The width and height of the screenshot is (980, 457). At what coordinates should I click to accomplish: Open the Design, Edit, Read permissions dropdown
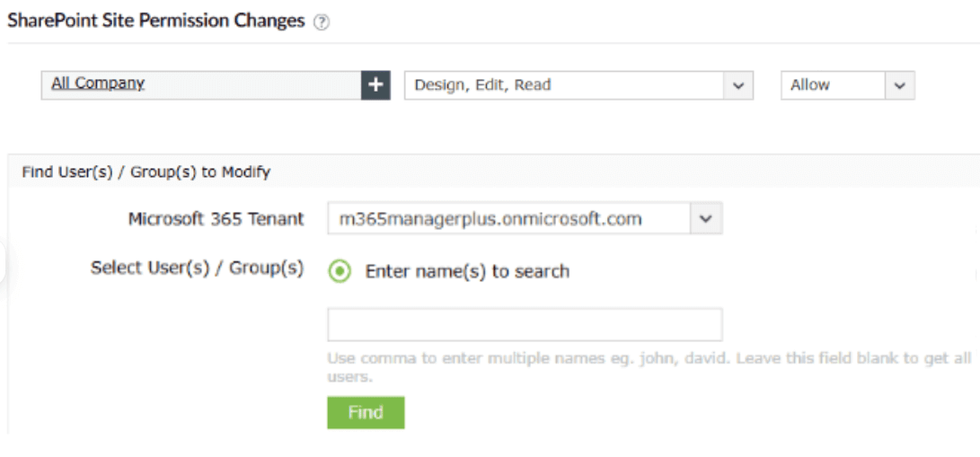coord(566,85)
